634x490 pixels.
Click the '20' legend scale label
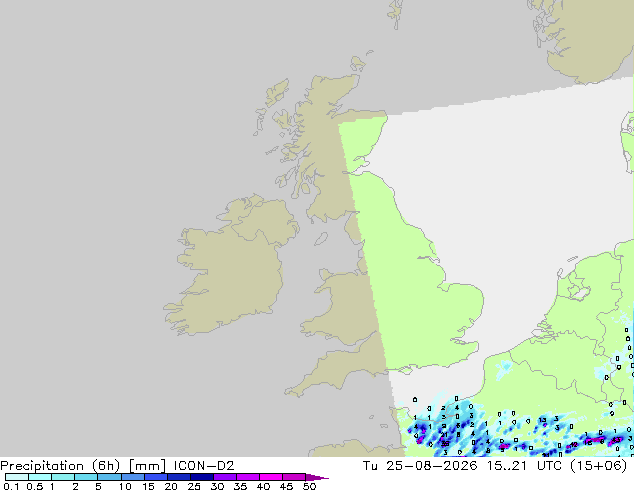pos(171,486)
